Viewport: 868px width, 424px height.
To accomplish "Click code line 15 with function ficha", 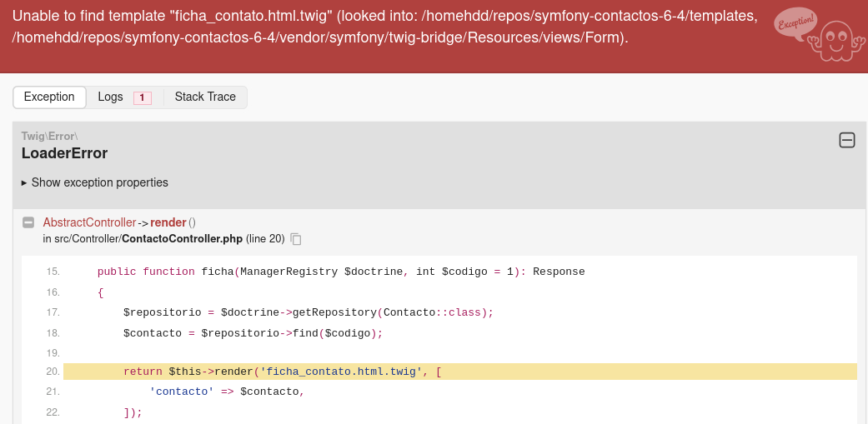I will (341, 272).
